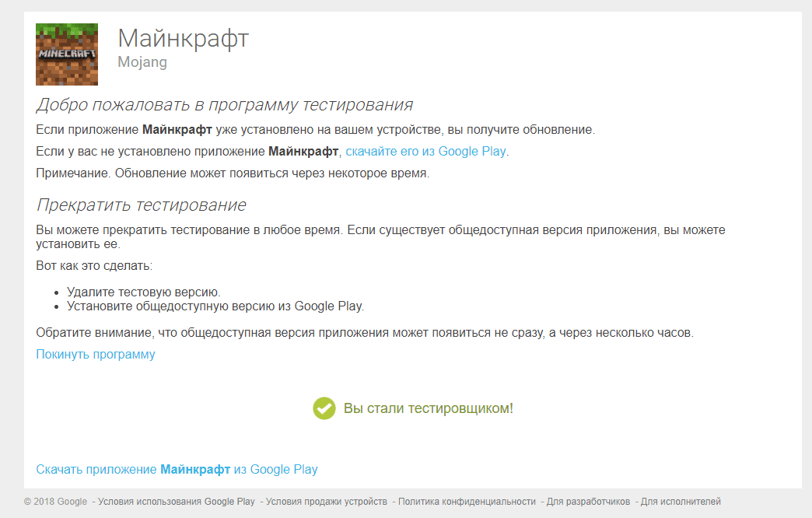Click heading 'Добро пожаловать в программу тестирования'
Viewport: 812px width, 518px height.
point(224,105)
